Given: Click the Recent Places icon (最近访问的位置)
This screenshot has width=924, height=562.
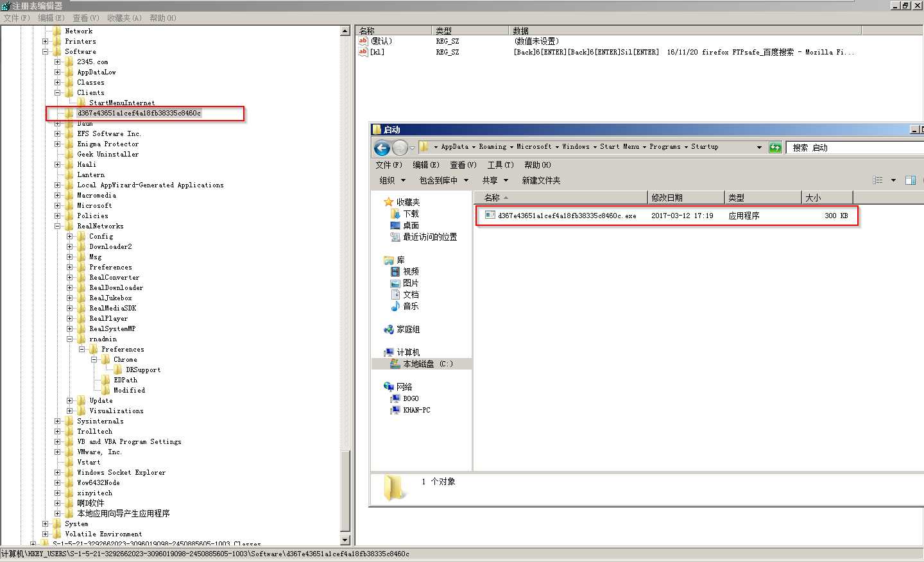Looking at the screenshot, I should 395,237.
